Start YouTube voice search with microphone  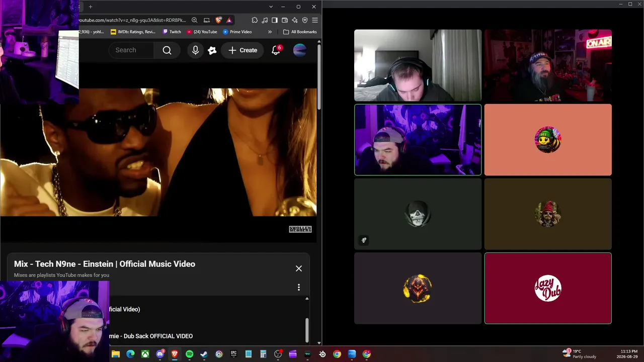tap(195, 50)
